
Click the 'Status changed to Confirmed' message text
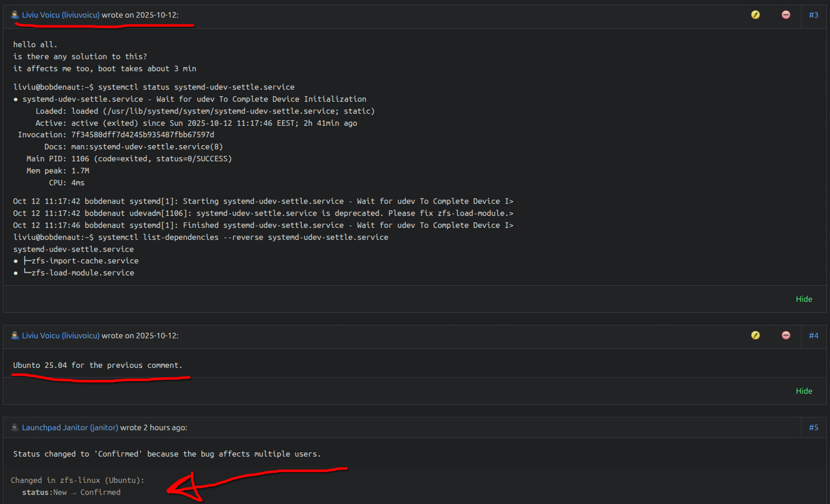click(167, 454)
